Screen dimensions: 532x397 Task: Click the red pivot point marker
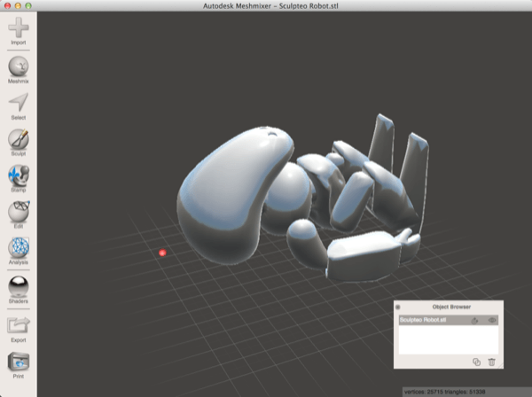tap(162, 253)
